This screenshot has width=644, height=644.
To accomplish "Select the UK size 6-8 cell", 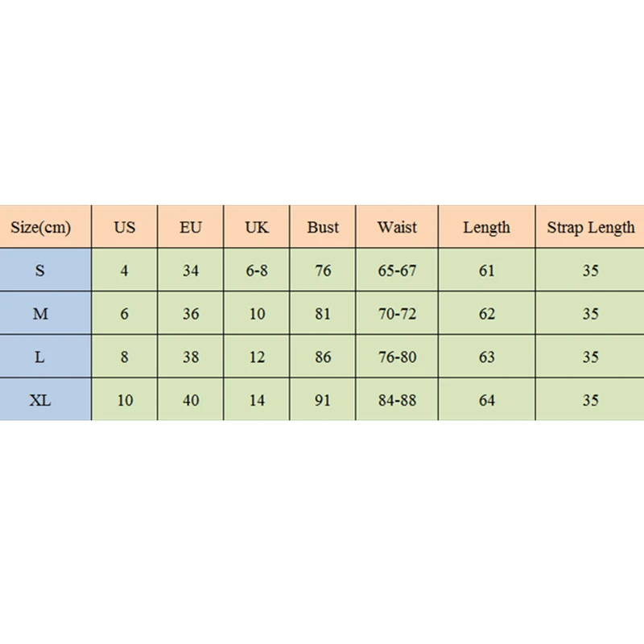I will point(257,270).
